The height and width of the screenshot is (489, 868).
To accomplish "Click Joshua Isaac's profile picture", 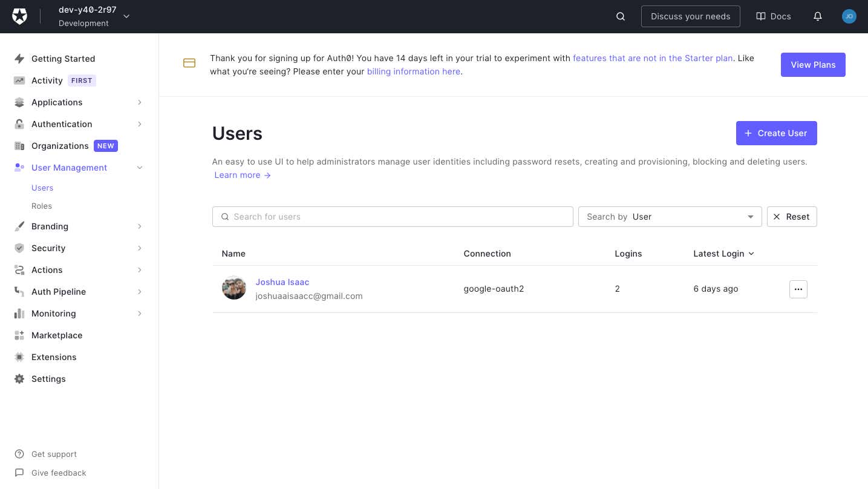I will pyautogui.click(x=234, y=288).
